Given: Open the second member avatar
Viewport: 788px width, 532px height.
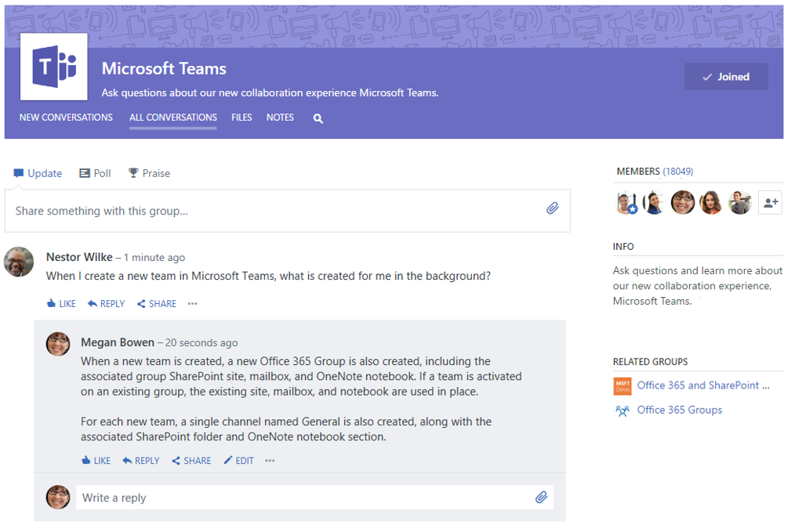Looking at the screenshot, I should pyautogui.click(x=654, y=203).
